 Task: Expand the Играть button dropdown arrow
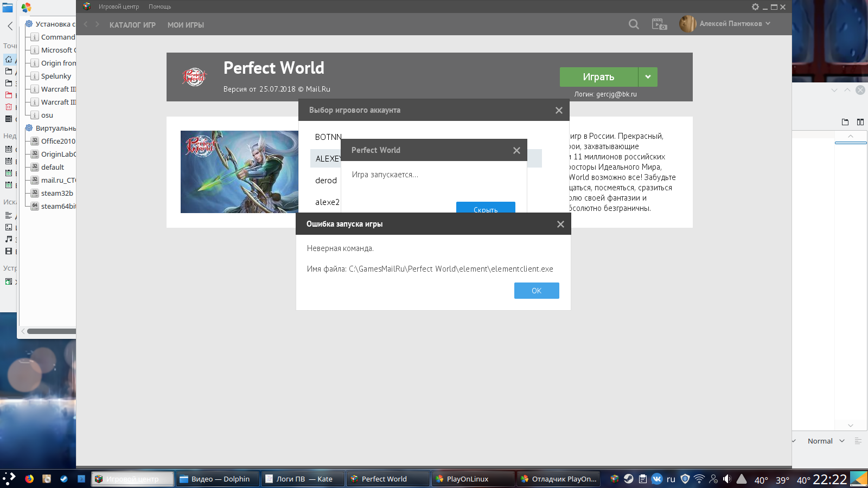point(648,77)
